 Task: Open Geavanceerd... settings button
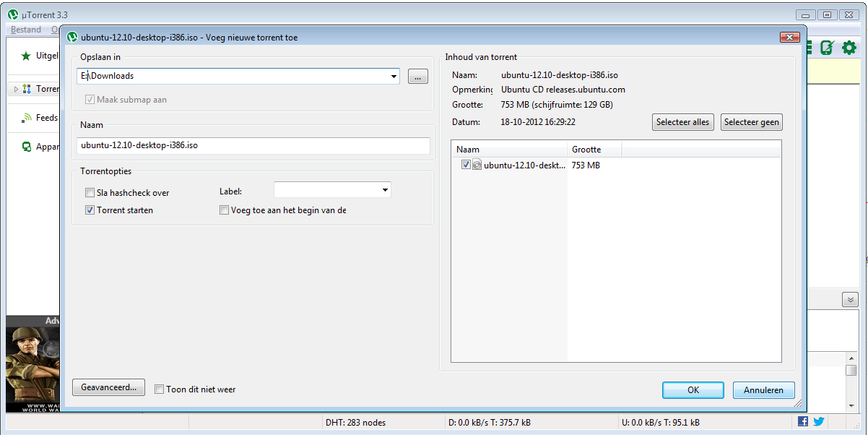coord(109,387)
